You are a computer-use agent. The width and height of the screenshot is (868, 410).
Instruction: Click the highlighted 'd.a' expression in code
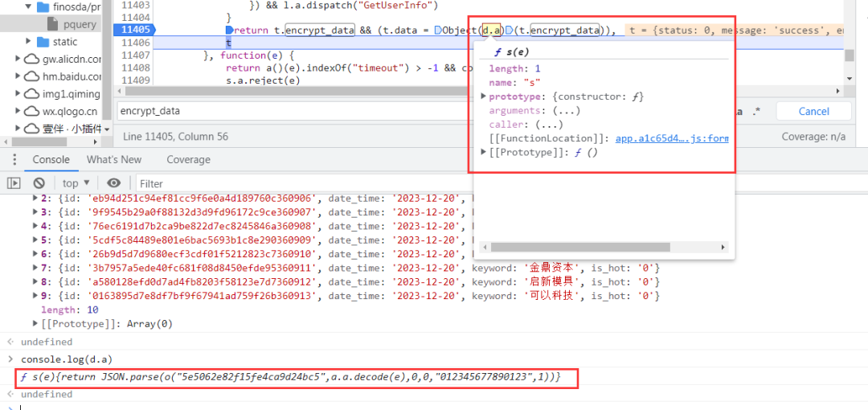click(491, 31)
